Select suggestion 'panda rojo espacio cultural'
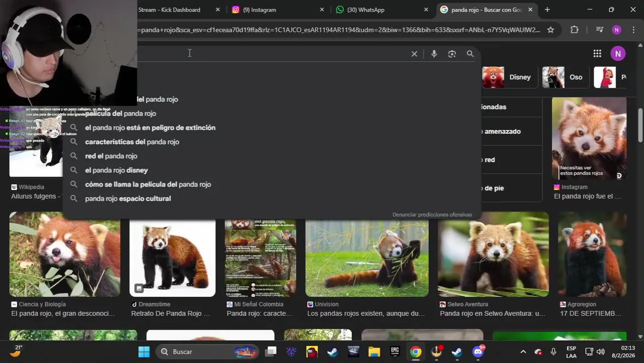The width and height of the screenshot is (644, 363). (x=128, y=198)
